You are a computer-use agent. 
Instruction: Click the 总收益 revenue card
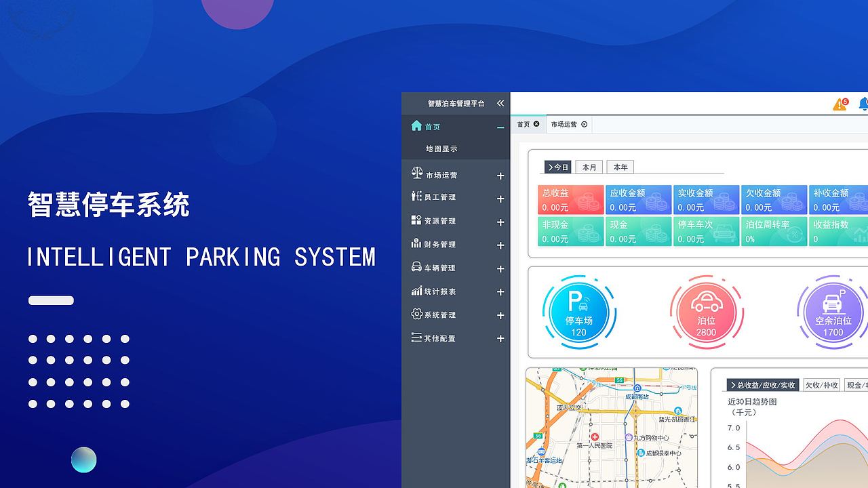(571, 200)
